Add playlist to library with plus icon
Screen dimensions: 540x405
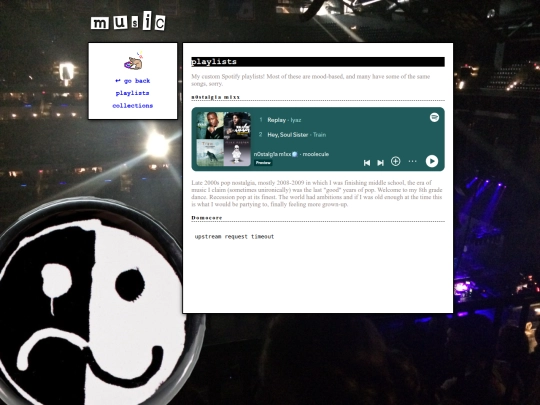(395, 161)
